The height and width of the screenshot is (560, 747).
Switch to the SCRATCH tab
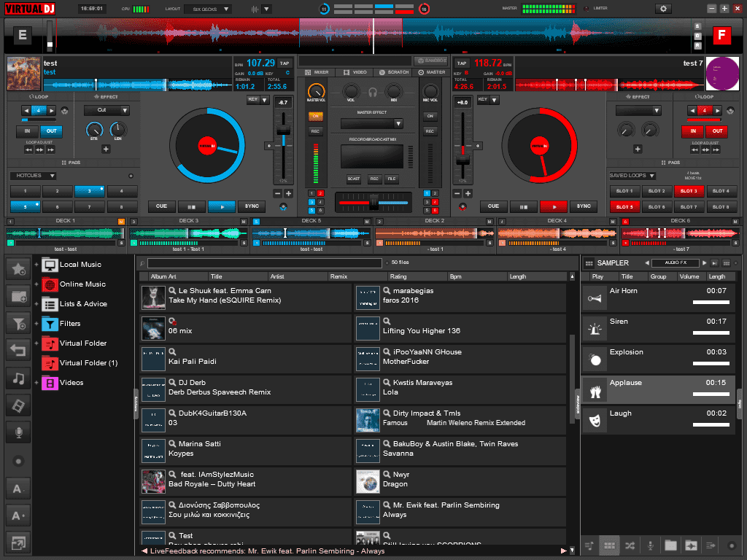click(x=394, y=72)
